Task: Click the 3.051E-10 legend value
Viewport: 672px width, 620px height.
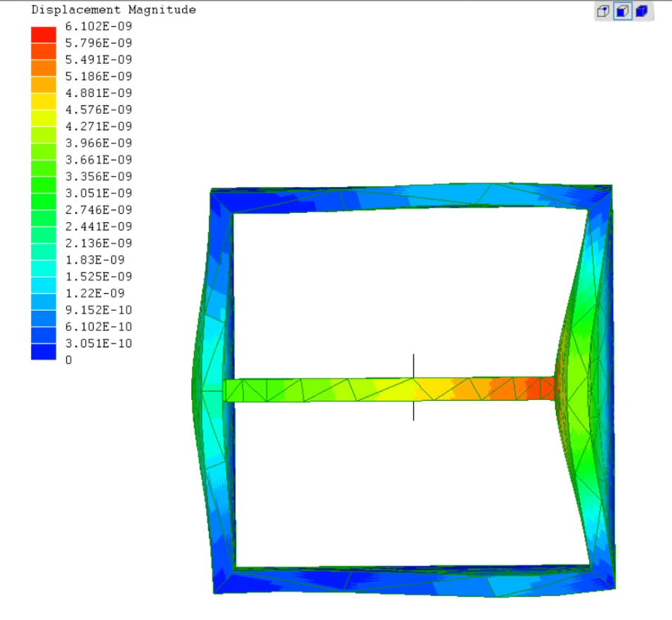Action: (x=98, y=344)
